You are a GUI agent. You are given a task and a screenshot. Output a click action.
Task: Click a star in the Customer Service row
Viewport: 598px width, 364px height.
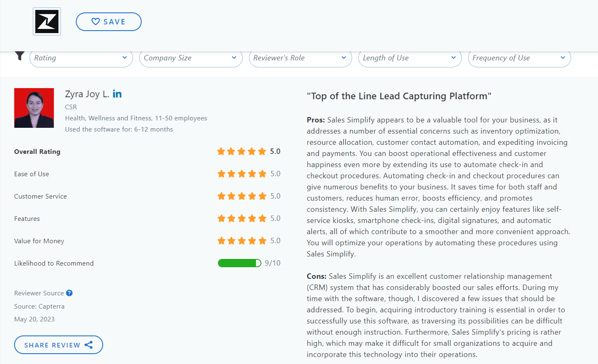click(241, 196)
